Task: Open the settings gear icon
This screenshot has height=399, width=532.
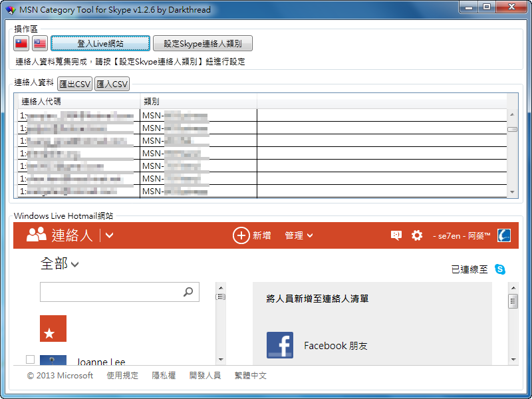Action: click(x=417, y=235)
